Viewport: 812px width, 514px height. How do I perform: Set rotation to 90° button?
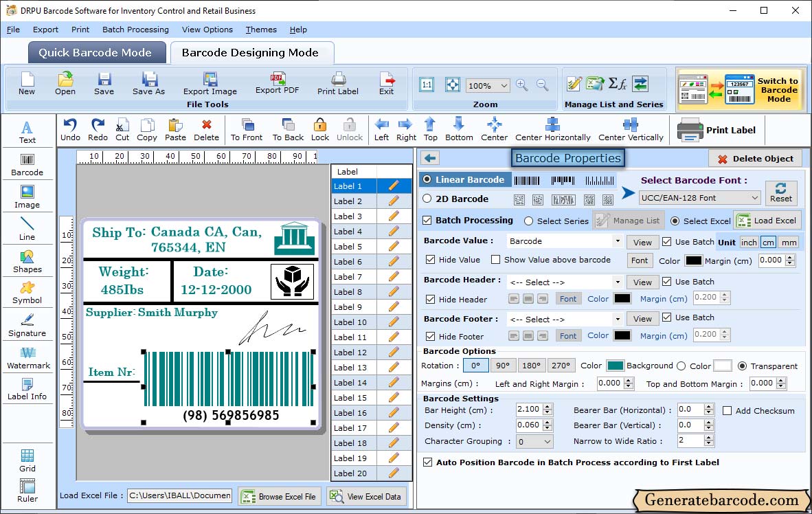pos(503,366)
